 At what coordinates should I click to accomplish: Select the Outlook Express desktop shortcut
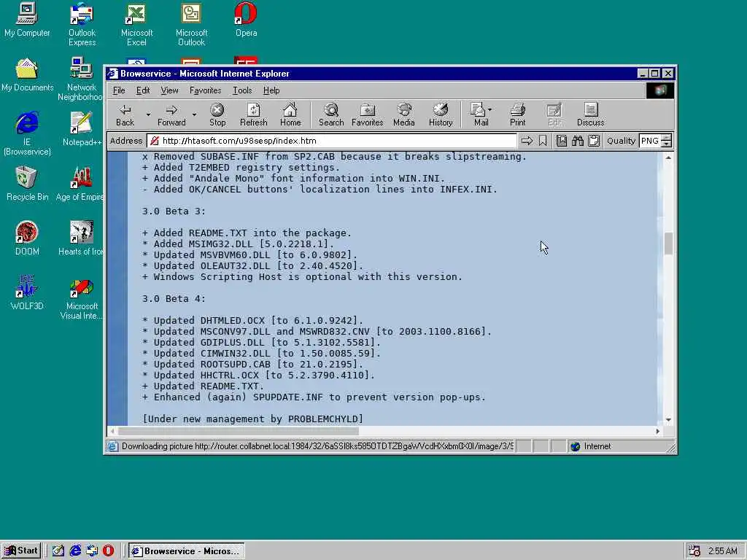click(x=82, y=24)
